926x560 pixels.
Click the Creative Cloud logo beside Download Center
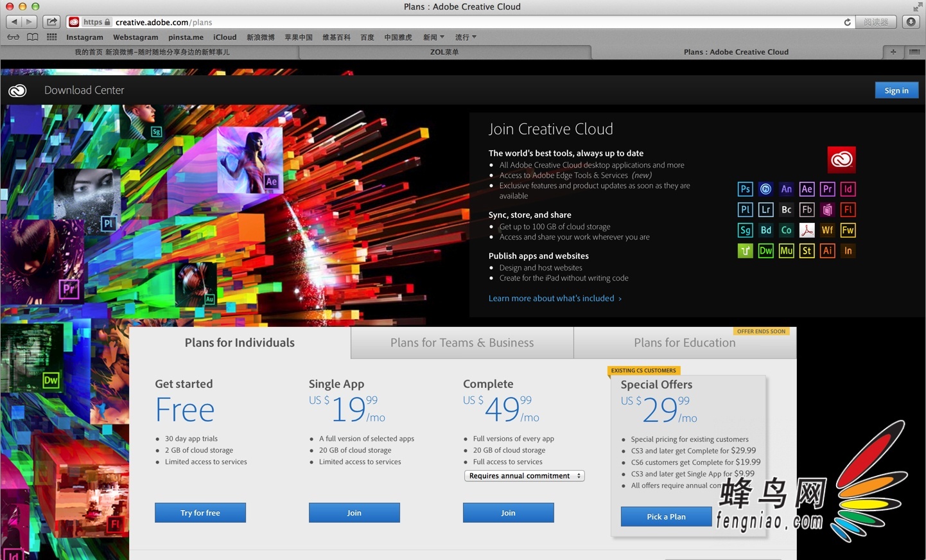tap(17, 91)
